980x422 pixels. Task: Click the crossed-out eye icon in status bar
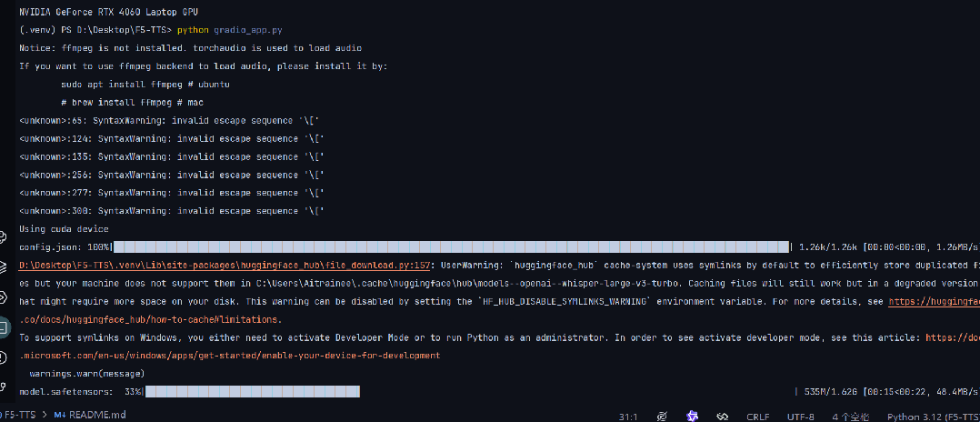(662, 416)
